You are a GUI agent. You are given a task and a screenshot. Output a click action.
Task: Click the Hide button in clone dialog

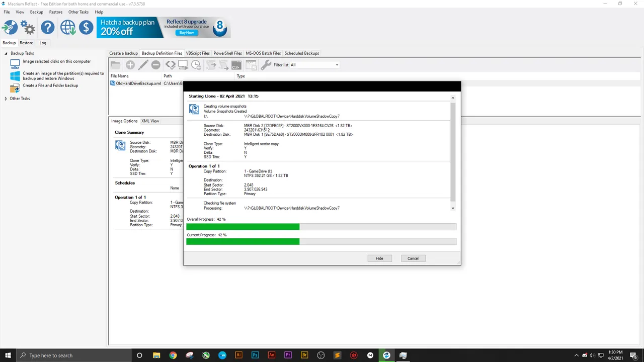[x=379, y=258]
